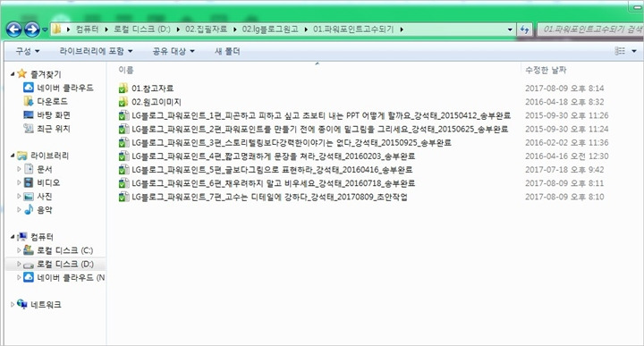Screen dimensions: 644x346
Task: Open the view options dropdown arrow
Action: [x=634, y=51]
